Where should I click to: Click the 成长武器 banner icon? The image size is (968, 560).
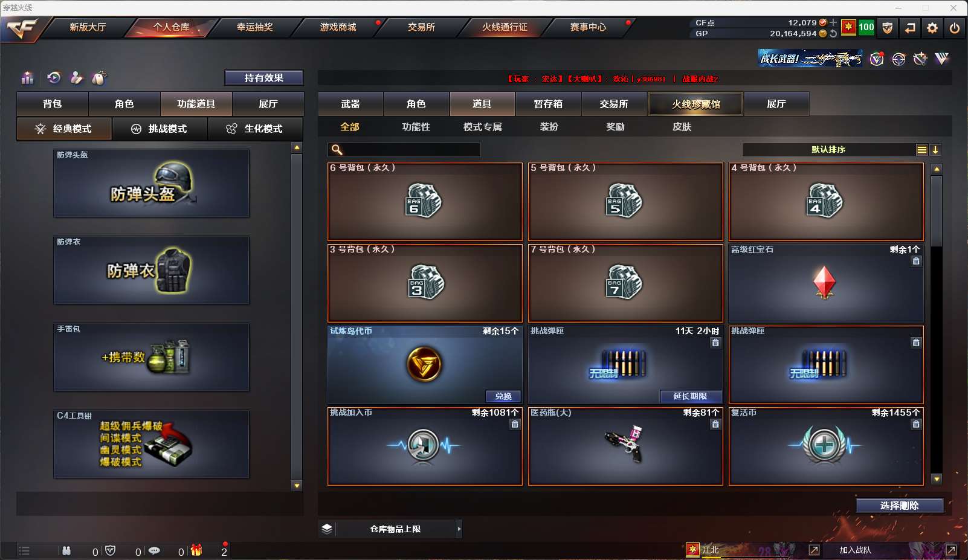[x=810, y=59]
